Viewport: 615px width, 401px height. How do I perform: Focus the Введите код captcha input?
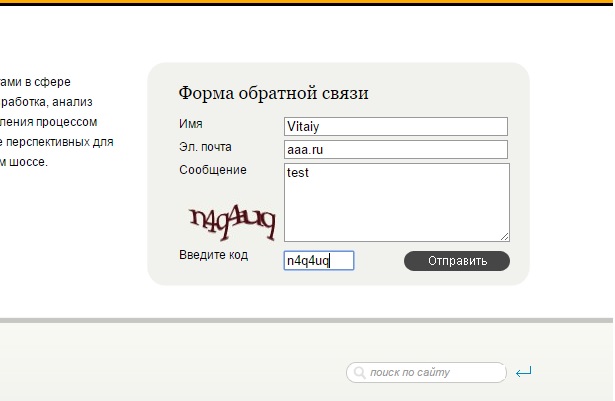tap(318, 261)
